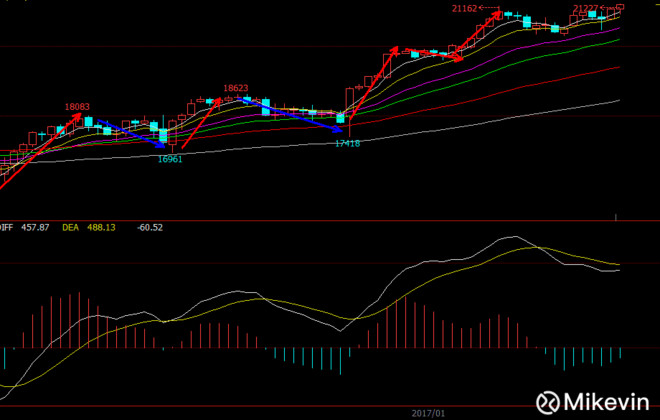Viewport: 660px width, 420px height.
Task: Click the DEA indicator label
Action: (x=70, y=228)
